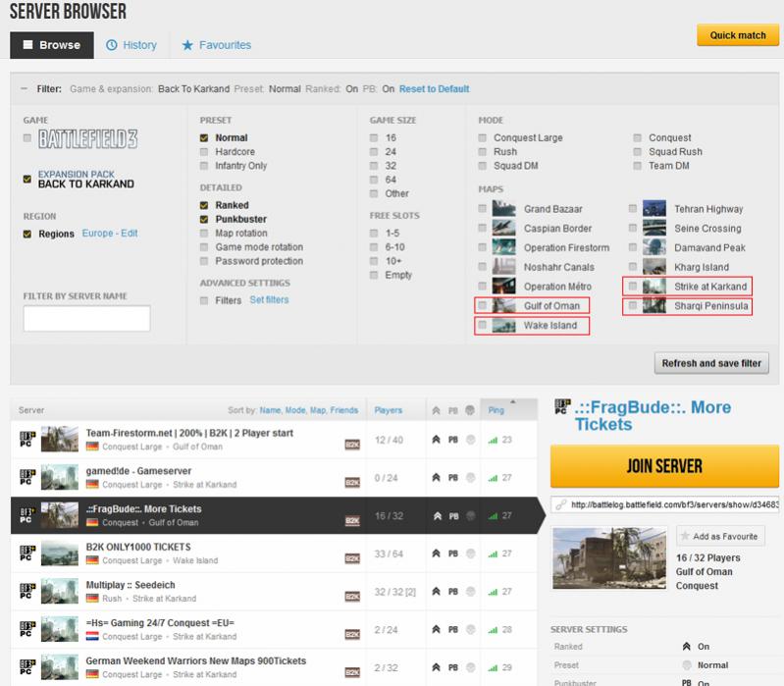The height and width of the screenshot is (686, 784).
Task: Select Multiplay :: Seedeich server
Action: (274, 592)
